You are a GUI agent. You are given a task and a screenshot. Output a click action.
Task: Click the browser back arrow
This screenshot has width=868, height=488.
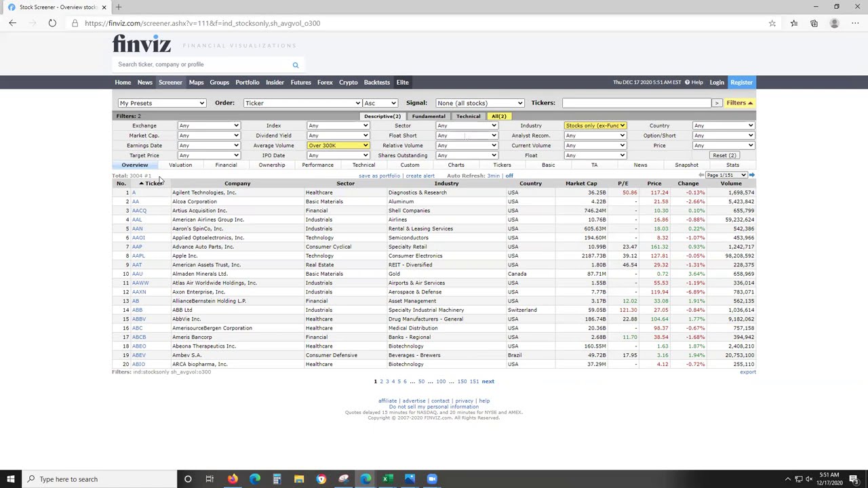pos(12,23)
